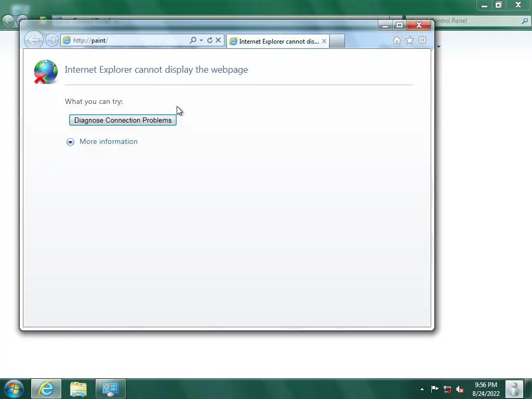The width and height of the screenshot is (532, 399).
Task: Click the Control Panel search box
Action: (x=468, y=21)
